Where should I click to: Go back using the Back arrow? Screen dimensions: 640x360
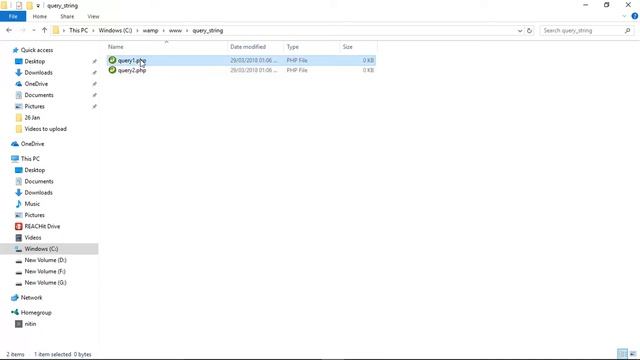(9, 30)
